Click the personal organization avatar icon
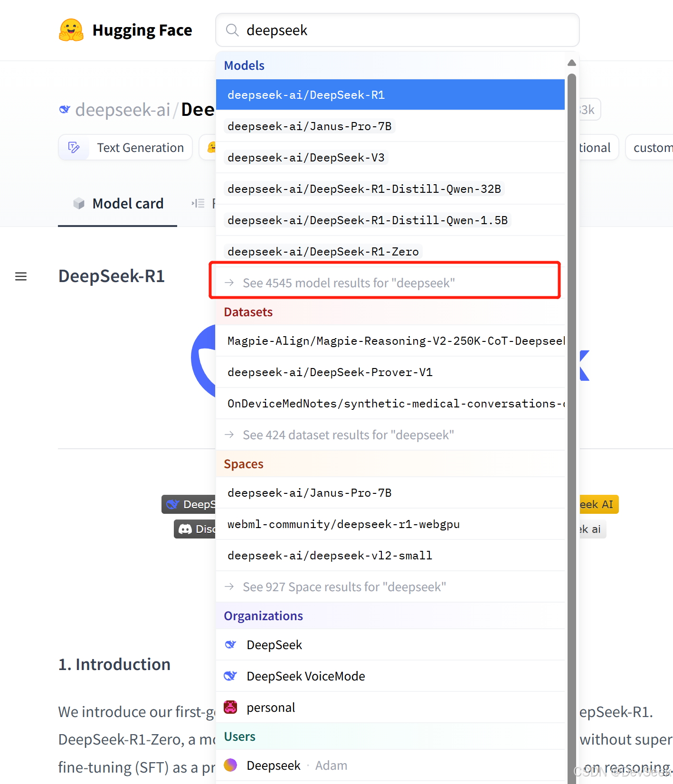Screen dimensions: 673x784 pyautogui.click(x=230, y=707)
